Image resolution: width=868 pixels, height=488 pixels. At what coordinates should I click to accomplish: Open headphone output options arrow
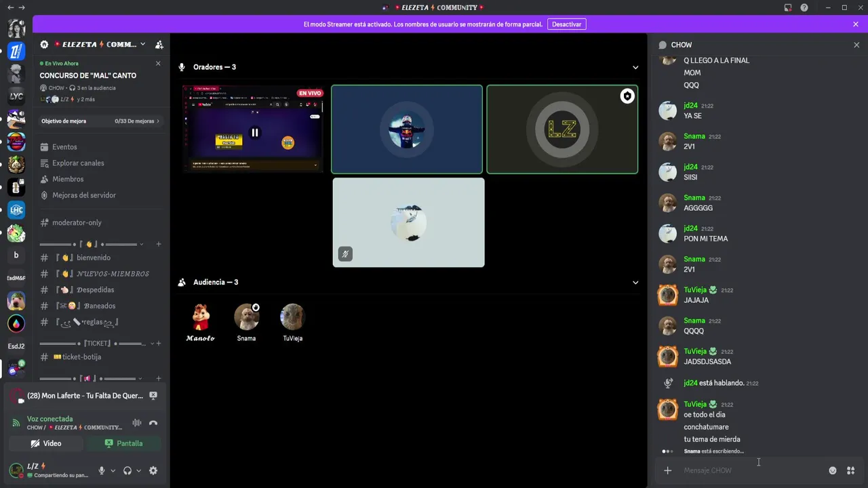point(138,470)
